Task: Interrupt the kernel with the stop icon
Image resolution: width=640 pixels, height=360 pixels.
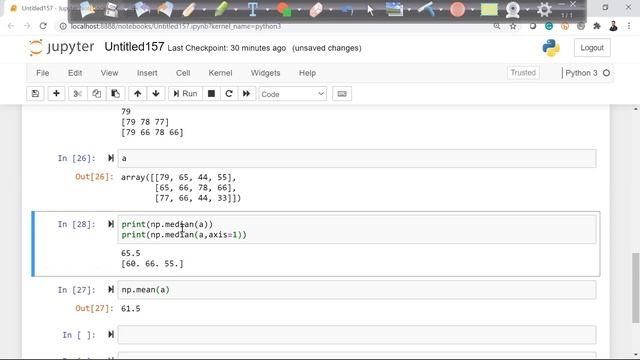Action: [x=211, y=94]
